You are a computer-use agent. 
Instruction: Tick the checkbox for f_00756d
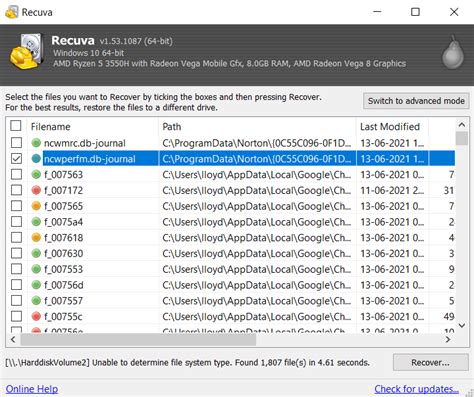[x=16, y=285]
